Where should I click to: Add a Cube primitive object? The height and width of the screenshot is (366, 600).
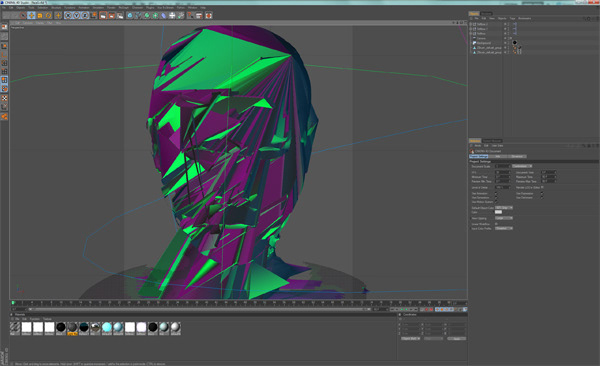(130, 15)
